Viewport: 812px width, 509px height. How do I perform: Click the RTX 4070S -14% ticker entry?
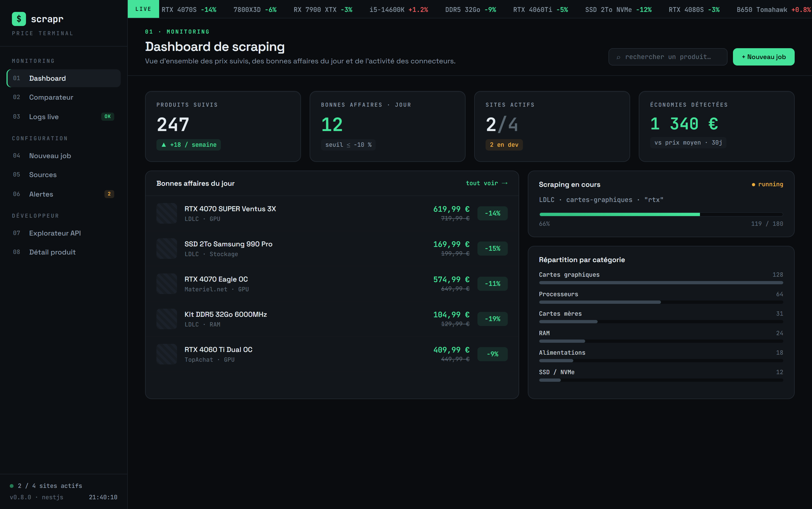(189, 9)
